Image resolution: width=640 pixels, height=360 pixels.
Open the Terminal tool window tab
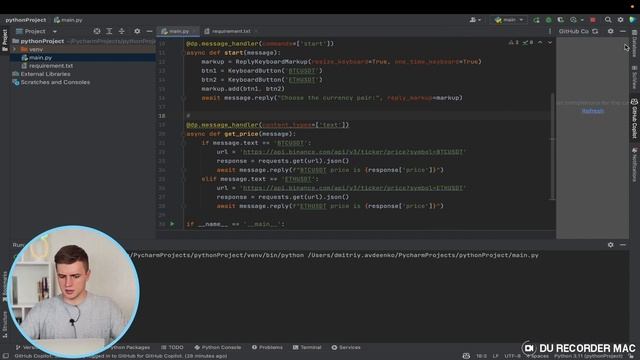[x=307, y=347]
